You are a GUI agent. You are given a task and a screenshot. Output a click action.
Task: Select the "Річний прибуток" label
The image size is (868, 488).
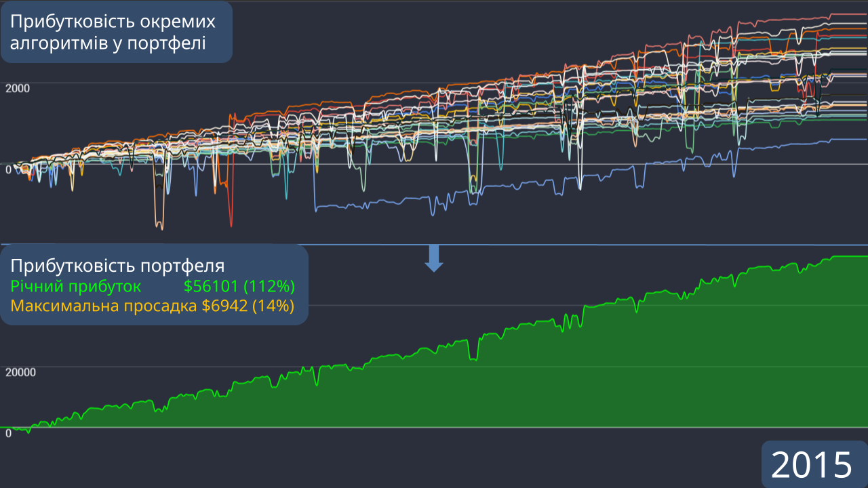point(76,285)
